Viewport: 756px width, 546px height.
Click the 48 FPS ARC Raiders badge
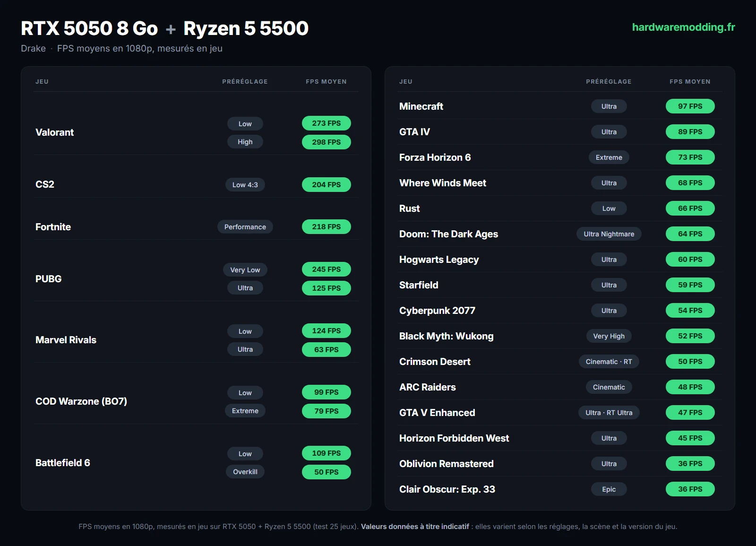[690, 387]
